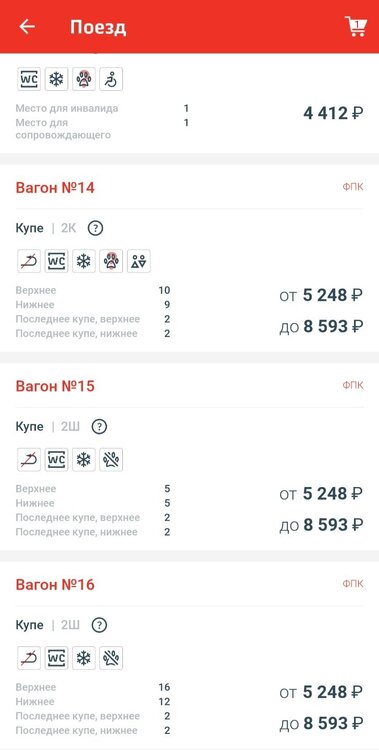Choose the от 5 248 ₽ price in Вагон №14
The width and height of the screenshot is (379, 750).
tap(321, 295)
